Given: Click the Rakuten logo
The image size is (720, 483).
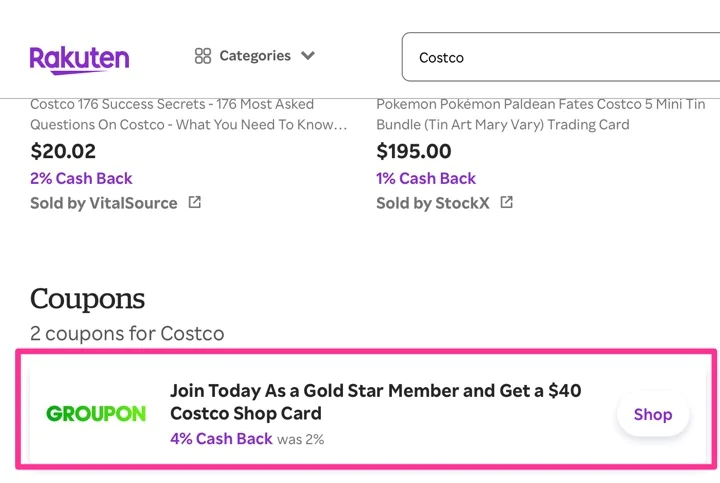Looking at the screenshot, I should click(79, 58).
